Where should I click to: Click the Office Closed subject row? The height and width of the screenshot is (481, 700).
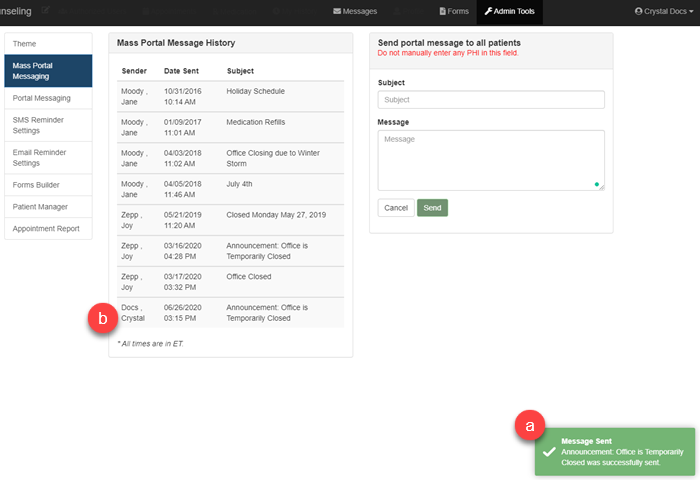click(230, 282)
